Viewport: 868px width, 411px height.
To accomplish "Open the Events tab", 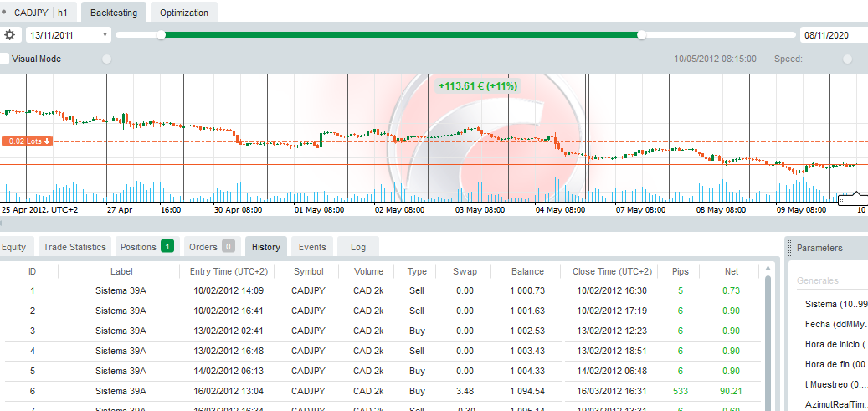I will pyautogui.click(x=312, y=247).
